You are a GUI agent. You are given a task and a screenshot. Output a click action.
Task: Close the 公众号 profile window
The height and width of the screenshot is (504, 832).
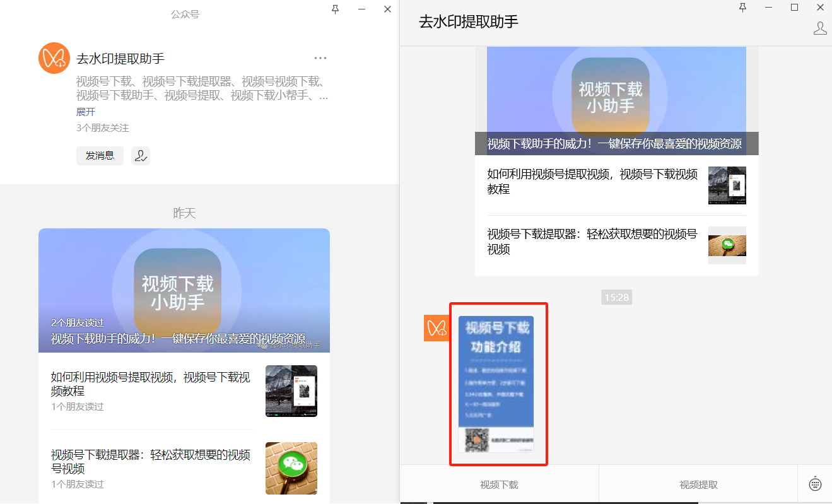coord(388,9)
